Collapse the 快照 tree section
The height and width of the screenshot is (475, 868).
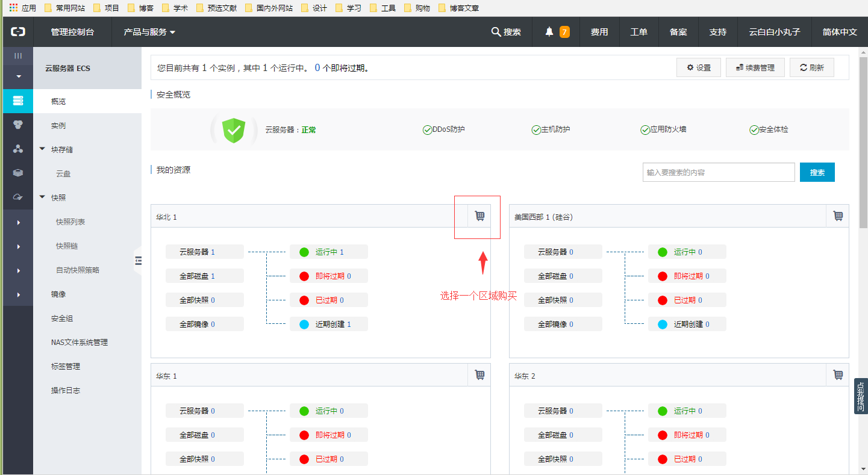(x=42, y=197)
